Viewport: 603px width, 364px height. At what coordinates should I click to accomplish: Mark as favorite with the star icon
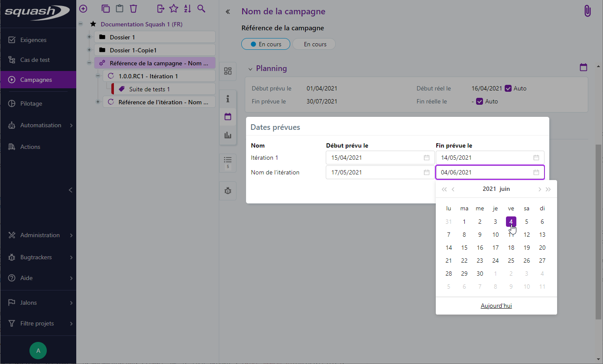coord(173,8)
